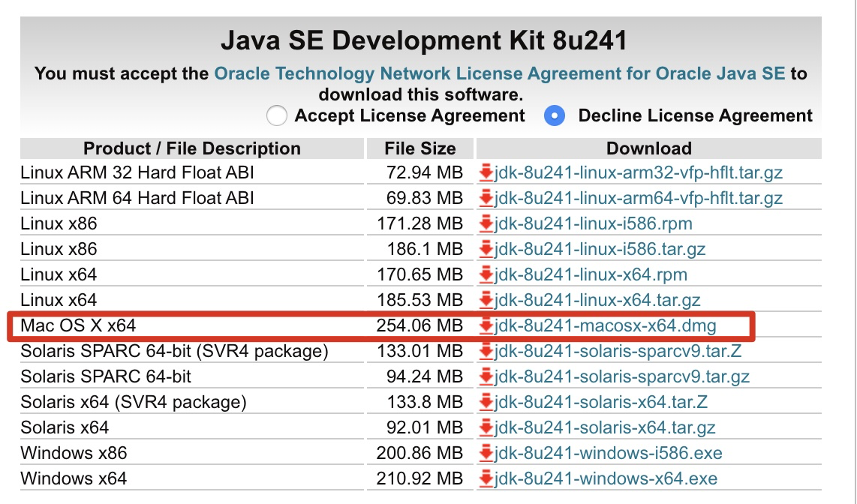Click the 72.94 MB file size cell
Screen dimensions: 857x504
[x=425, y=172]
